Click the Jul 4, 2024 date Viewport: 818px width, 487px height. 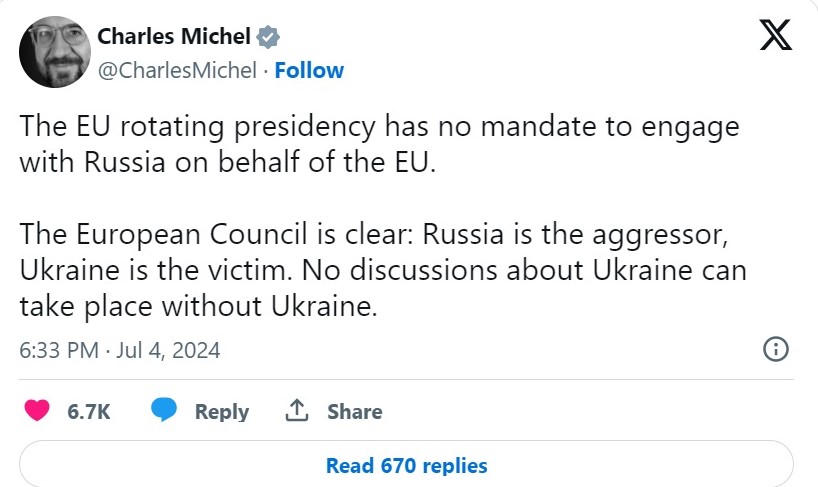162,350
